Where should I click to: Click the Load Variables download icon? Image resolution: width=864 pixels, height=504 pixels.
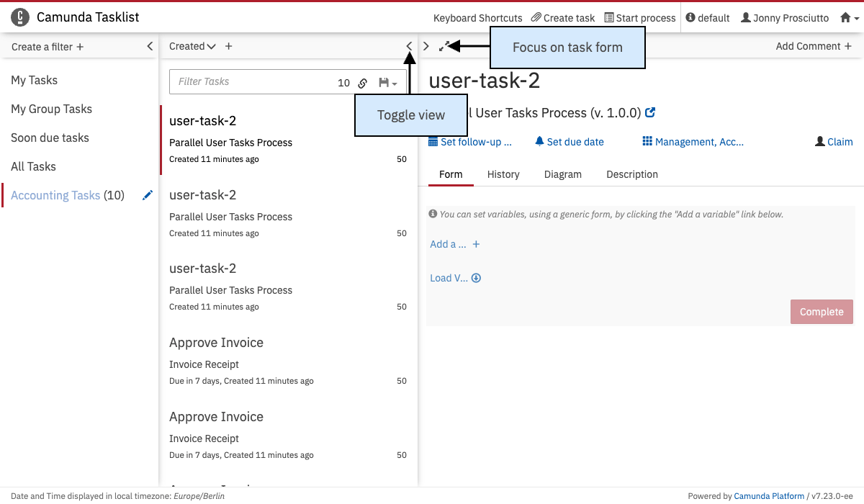point(476,279)
